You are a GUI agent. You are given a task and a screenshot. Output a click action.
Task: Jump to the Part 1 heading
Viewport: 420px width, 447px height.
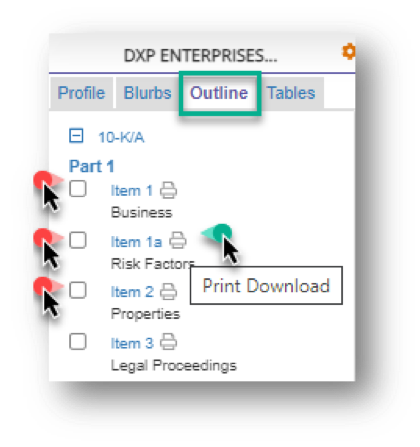pyautogui.click(x=91, y=166)
